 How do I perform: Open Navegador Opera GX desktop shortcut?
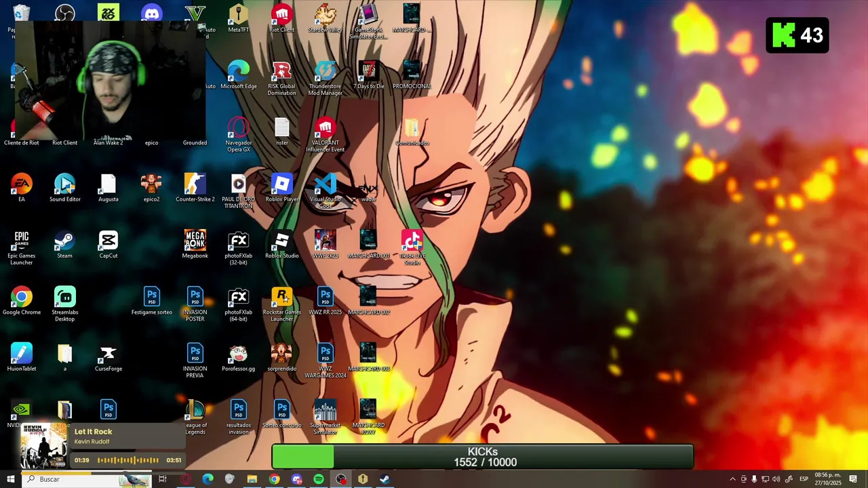pyautogui.click(x=239, y=134)
